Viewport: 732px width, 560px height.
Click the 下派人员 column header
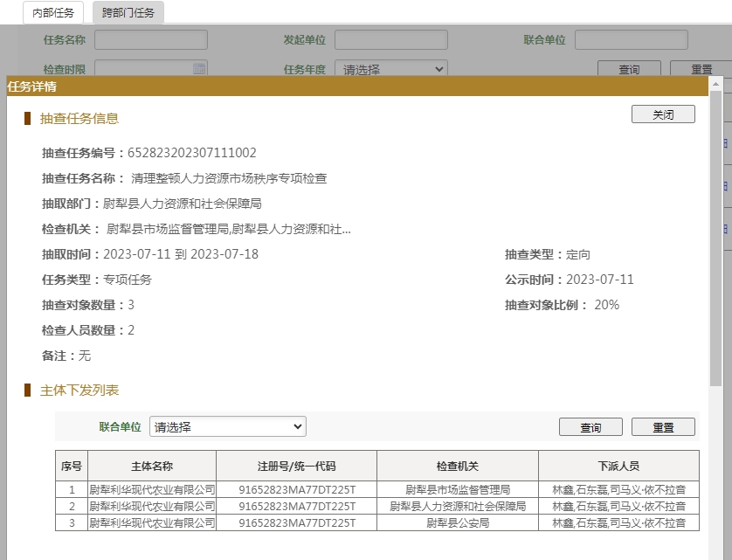click(x=618, y=467)
